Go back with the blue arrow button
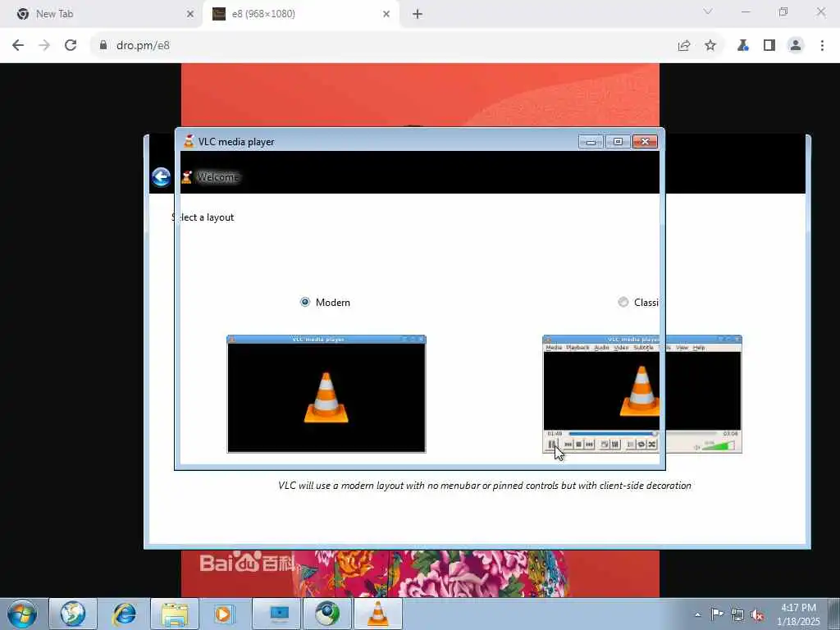The height and width of the screenshot is (630, 840). tap(161, 177)
